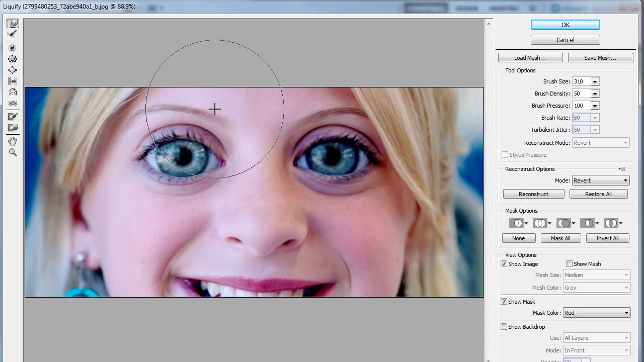Select the Pucker tool
The image size is (644, 362).
pos(13,59)
